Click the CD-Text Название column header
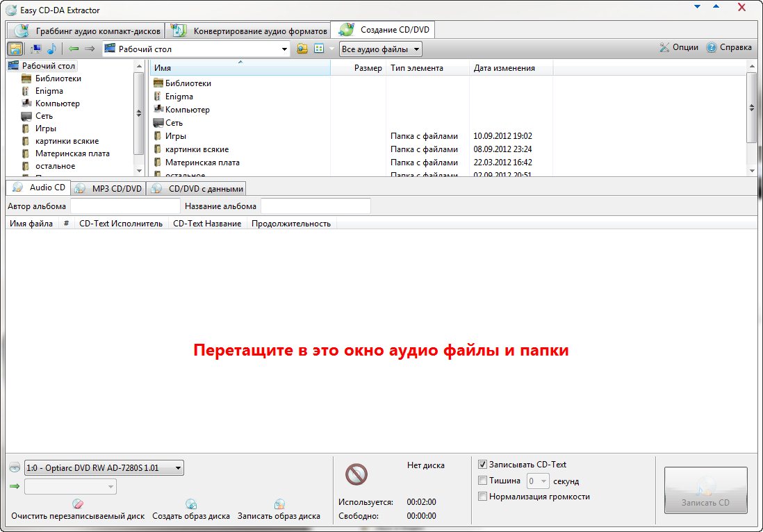This screenshot has height=532, width=763. click(x=207, y=224)
